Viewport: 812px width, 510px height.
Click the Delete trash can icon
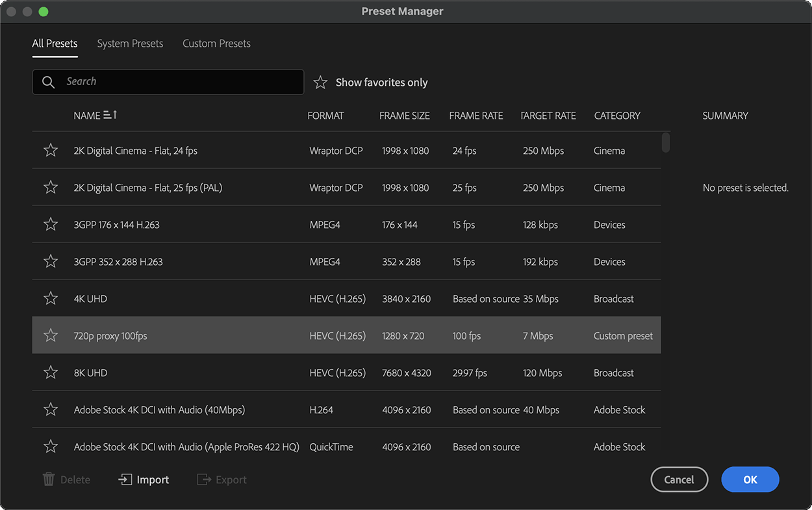pyautogui.click(x=49, y=479)
